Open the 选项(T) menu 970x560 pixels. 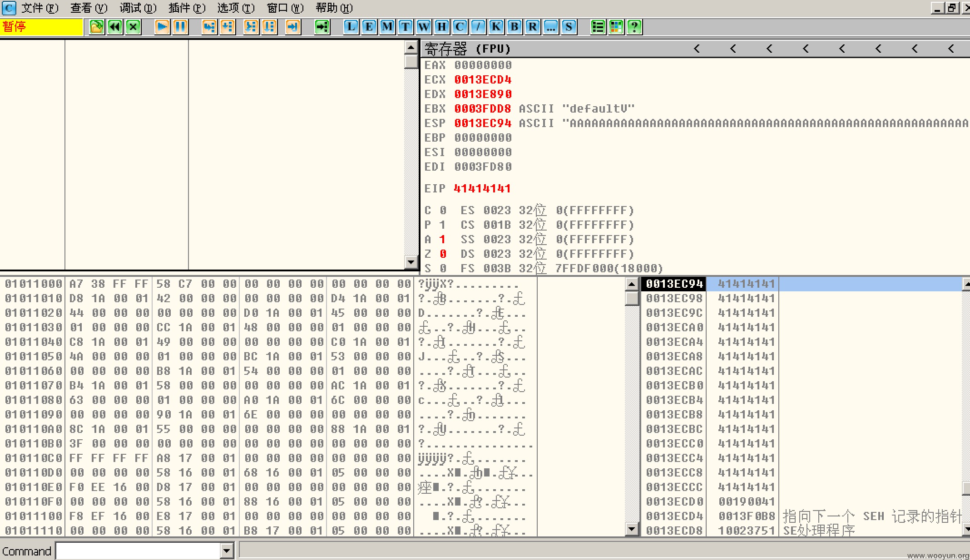coord(236,8)
